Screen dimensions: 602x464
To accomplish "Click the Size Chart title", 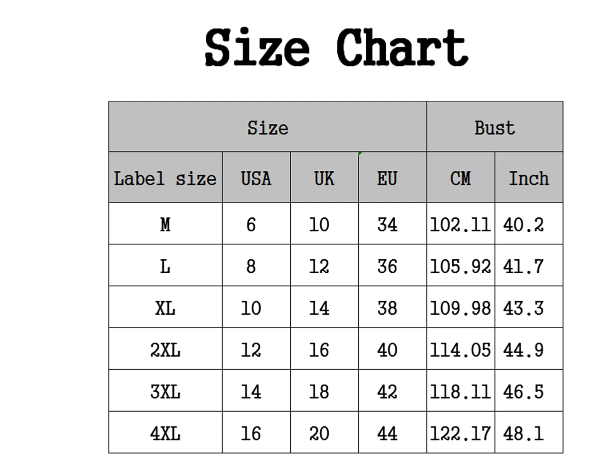I will [336, 48].
